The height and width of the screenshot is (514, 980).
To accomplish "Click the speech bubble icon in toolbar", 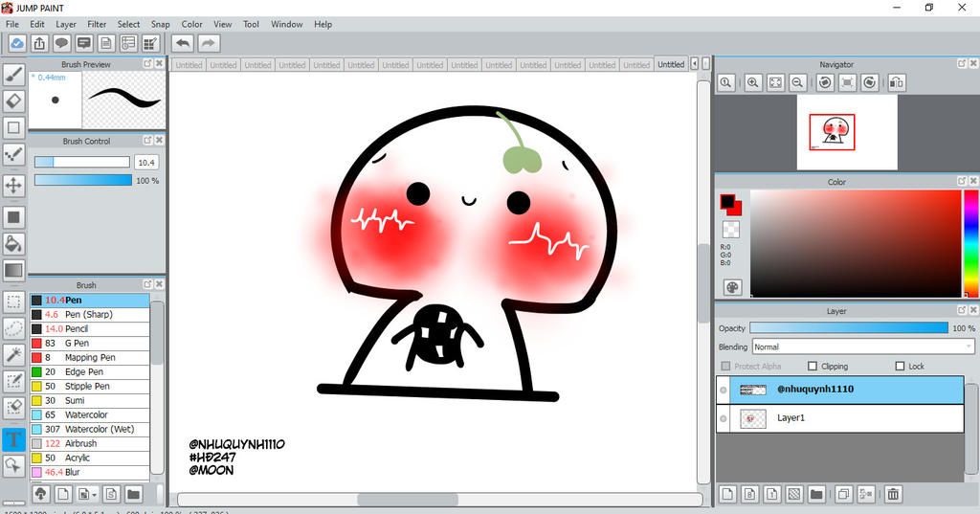I will [x=61, y=43].
